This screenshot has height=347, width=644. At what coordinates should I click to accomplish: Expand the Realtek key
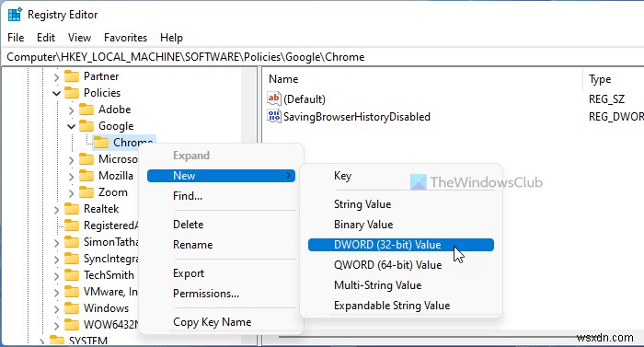[x=56, y=210]
